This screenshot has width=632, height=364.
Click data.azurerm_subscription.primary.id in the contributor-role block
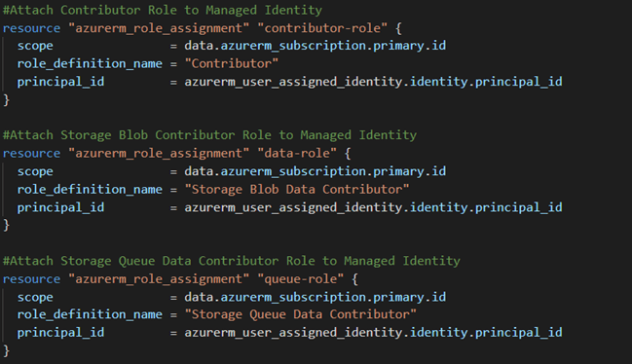tap(316, 46)
